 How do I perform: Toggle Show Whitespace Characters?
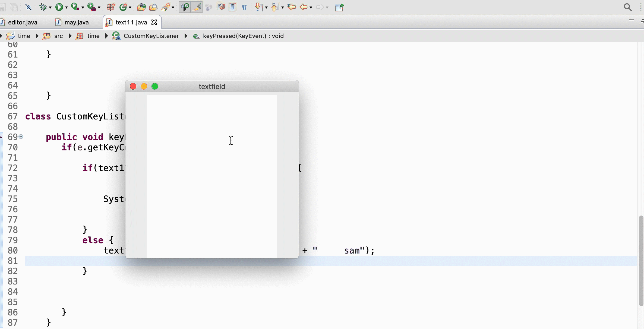[244, 7]
